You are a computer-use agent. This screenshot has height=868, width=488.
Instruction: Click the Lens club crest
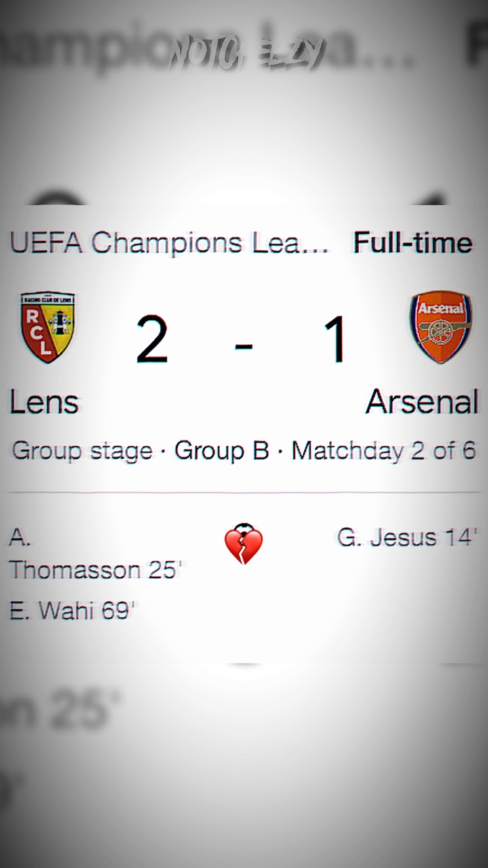pos(47,327)
